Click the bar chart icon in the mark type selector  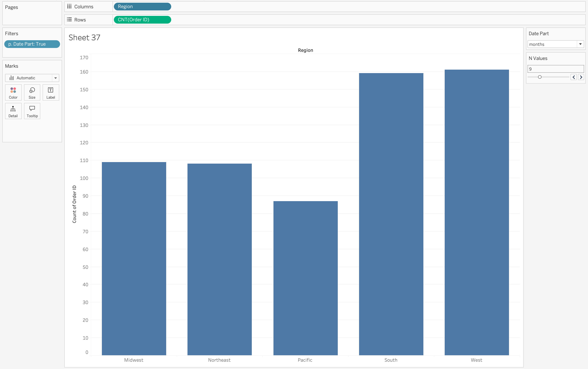[11, 78]
